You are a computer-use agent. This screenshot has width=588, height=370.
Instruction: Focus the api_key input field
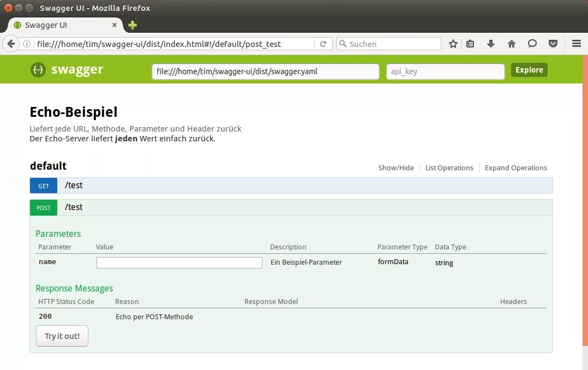(x=446, y=71)
